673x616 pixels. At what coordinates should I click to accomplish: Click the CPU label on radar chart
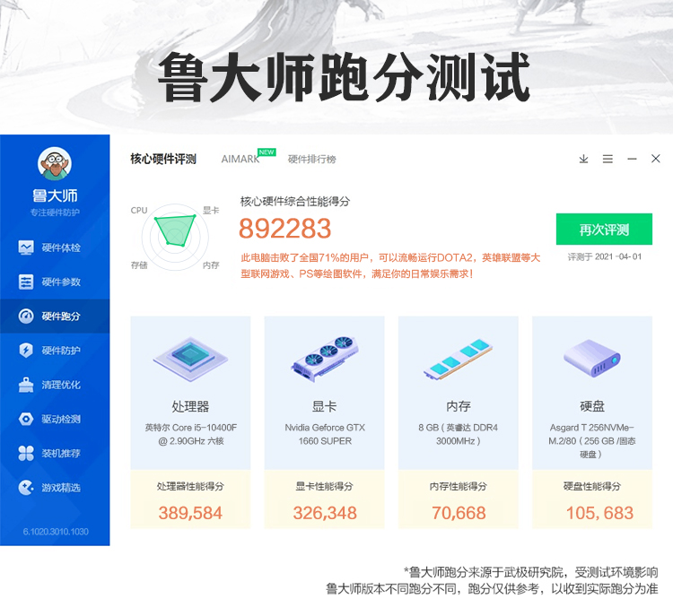(x=139, y=210)
